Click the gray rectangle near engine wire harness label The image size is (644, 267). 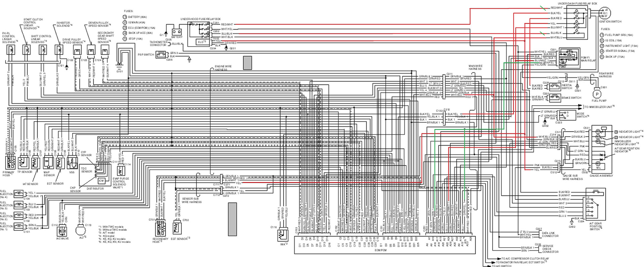248,63
